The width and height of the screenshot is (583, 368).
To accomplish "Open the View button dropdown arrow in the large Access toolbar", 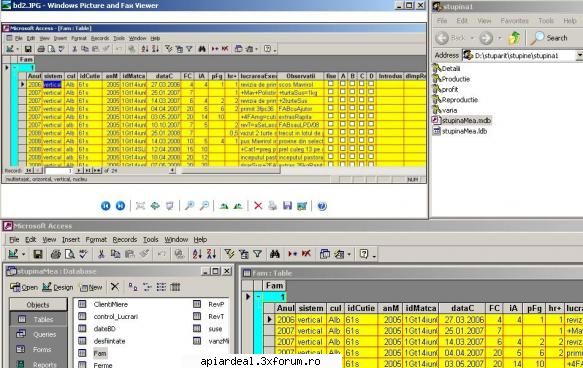I will tap(23, 255).
